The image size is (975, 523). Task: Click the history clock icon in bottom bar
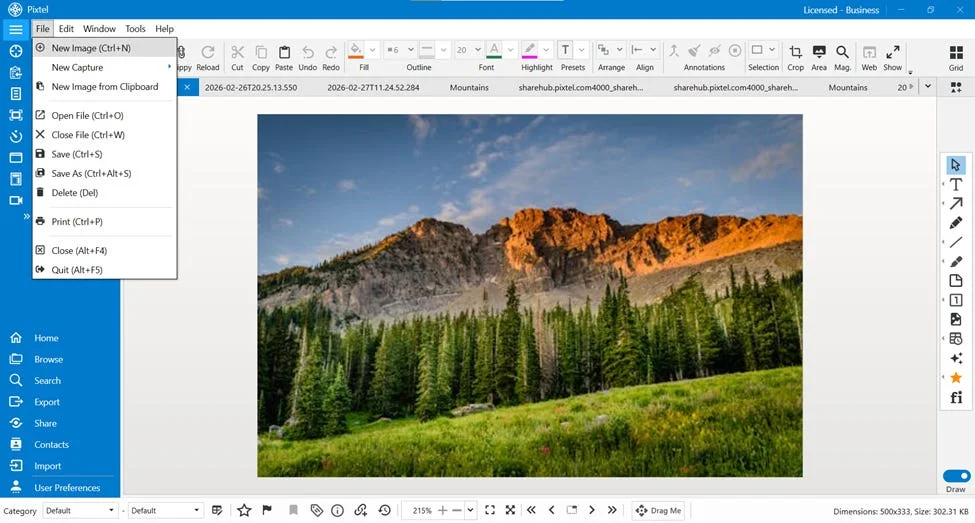point(384,511)
